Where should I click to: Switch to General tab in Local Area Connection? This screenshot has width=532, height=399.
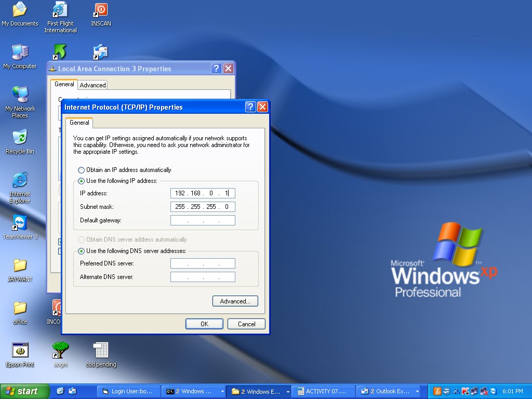pyautogui.click(x=64, y=84)
